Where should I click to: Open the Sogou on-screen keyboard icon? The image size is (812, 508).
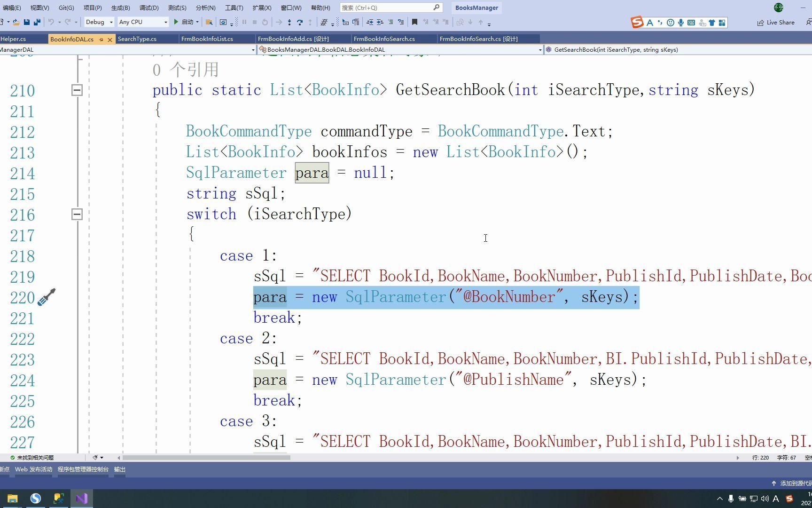[x=691, y=22]
